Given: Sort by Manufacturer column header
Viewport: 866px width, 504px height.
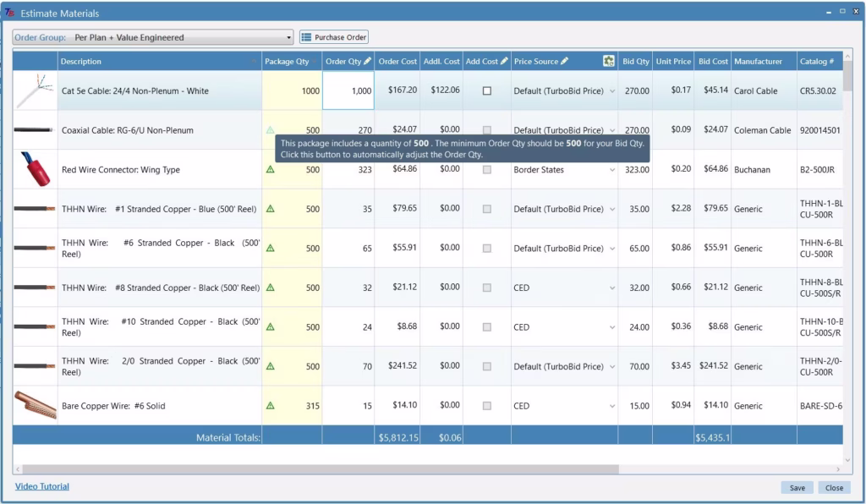Looking at the screenshot, I should pyautogui.click(x=764, y=61).
